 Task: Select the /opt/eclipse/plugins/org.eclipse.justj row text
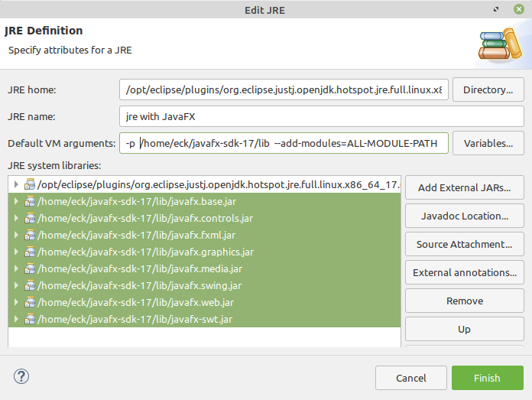(219, 185)
